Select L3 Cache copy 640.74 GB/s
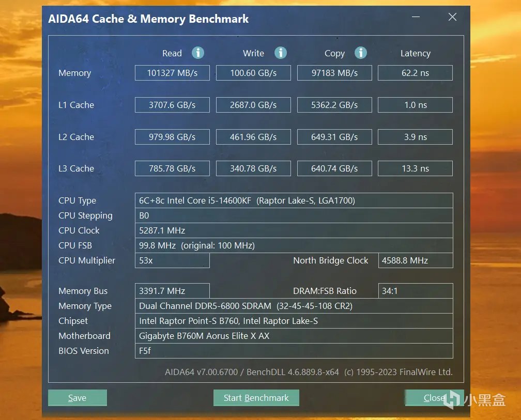The height and width of the screenshot is (420, 521). (334, 168)
